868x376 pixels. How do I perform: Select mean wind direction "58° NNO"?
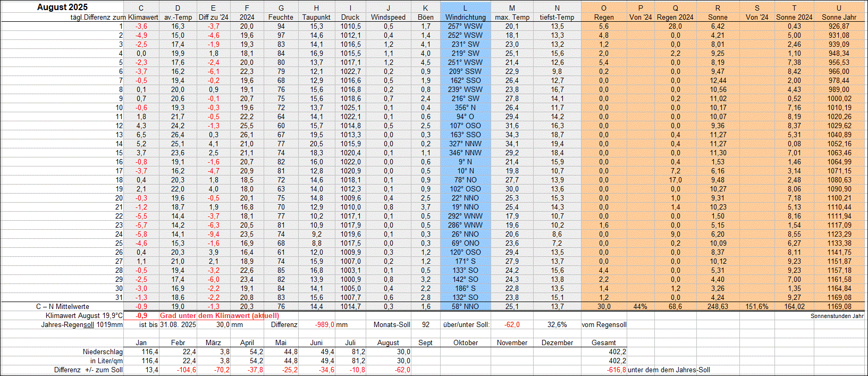[x=465, y=306]
